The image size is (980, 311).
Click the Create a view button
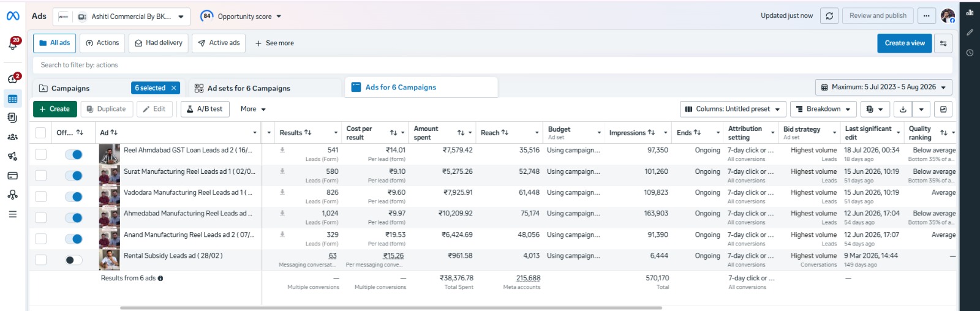coord(905,43)
